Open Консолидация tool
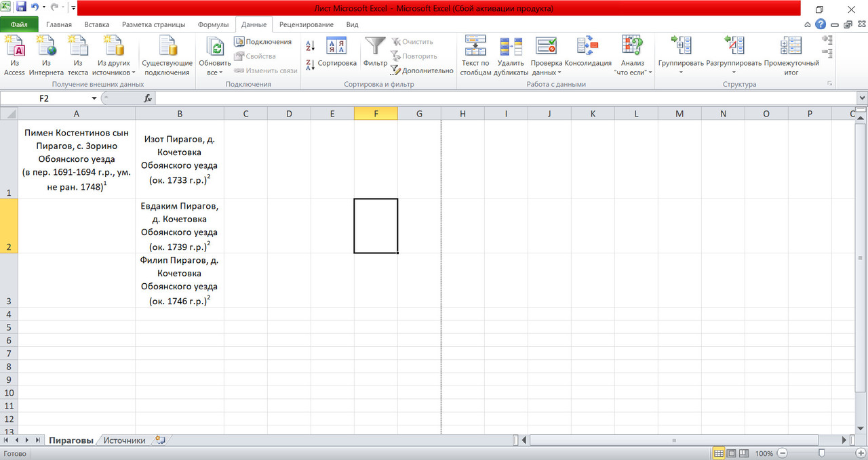The image size is (868, 460). point(588,53)
